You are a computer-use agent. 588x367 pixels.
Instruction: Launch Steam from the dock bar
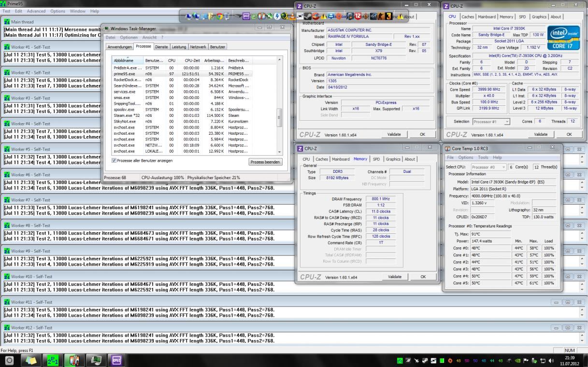[307, 16]
